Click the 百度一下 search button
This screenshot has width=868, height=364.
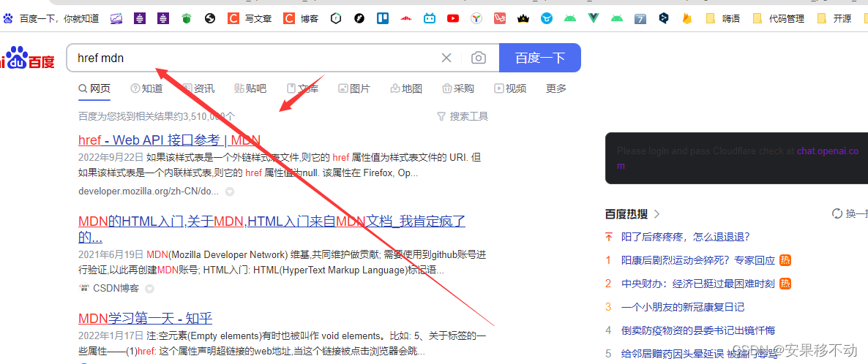539,58
